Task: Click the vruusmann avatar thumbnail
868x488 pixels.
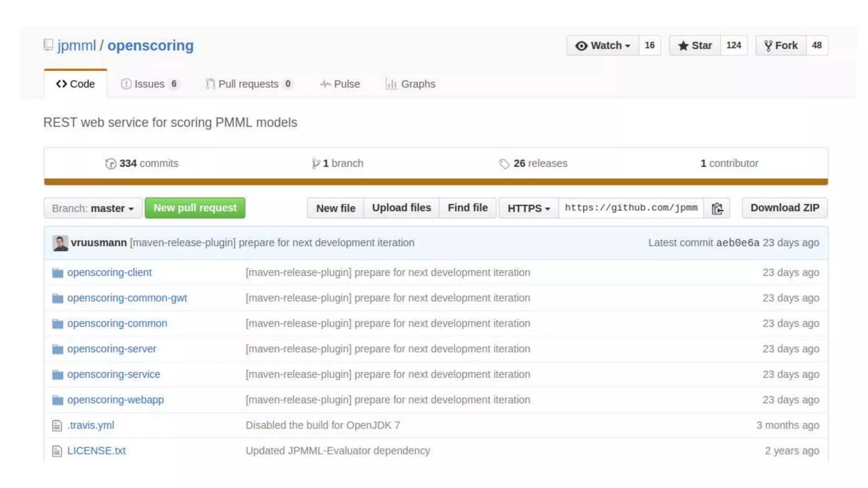Action: point(60,243)
